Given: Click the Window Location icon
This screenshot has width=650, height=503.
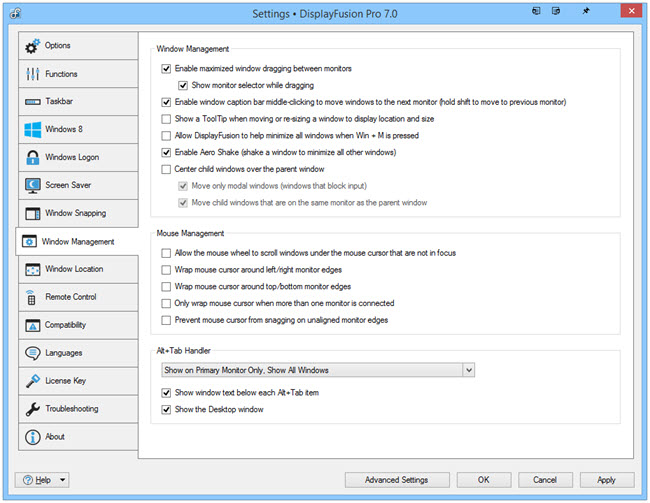Looking at the screenshot, I should coord(32,269).
